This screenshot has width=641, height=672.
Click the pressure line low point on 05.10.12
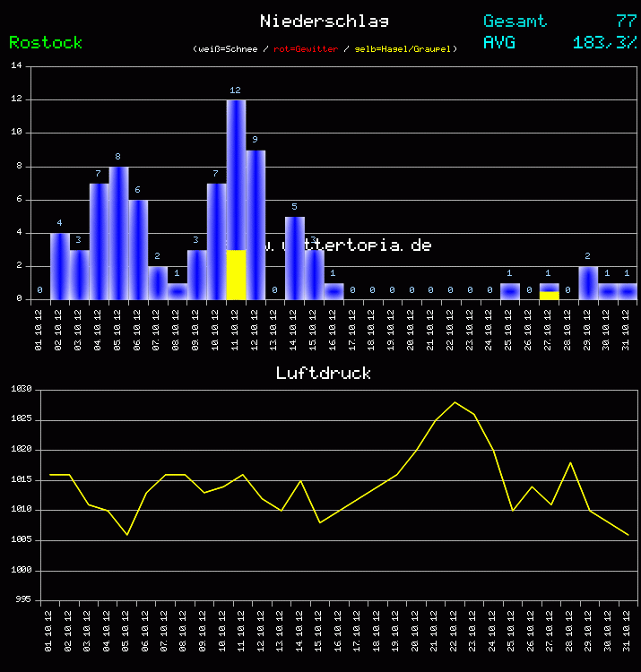(127, 535)
